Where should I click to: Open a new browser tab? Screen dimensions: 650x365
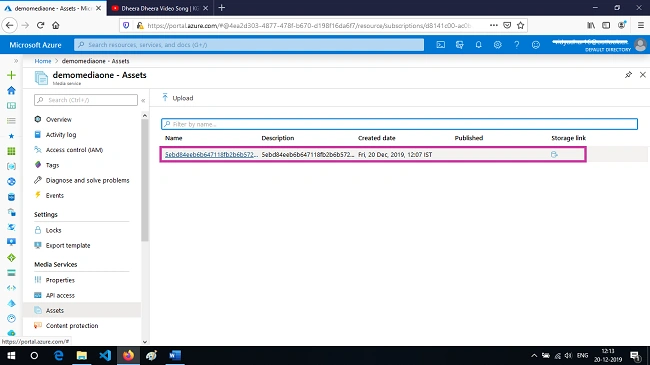[x=221, y=8]
